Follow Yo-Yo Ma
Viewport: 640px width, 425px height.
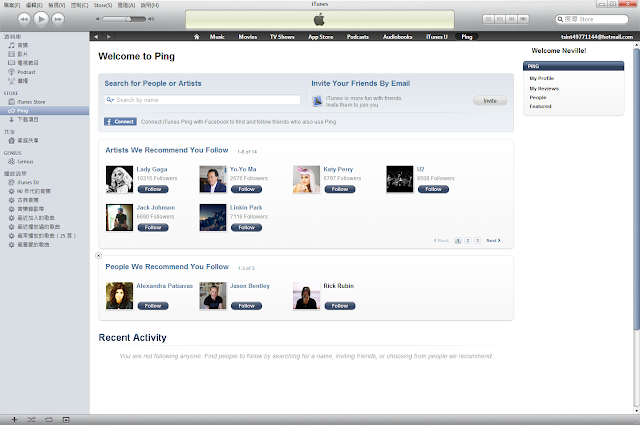[247, 189]
